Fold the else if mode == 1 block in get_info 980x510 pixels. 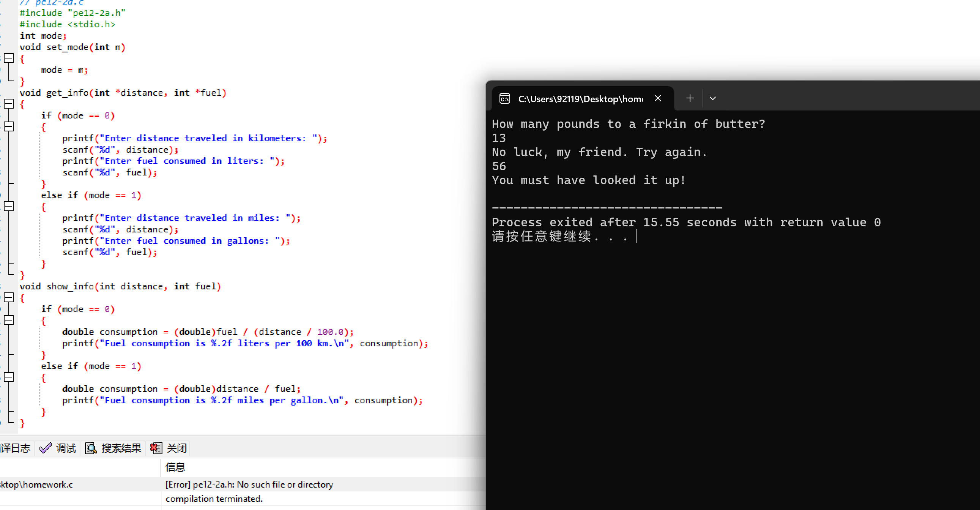(x=9, y=207)
